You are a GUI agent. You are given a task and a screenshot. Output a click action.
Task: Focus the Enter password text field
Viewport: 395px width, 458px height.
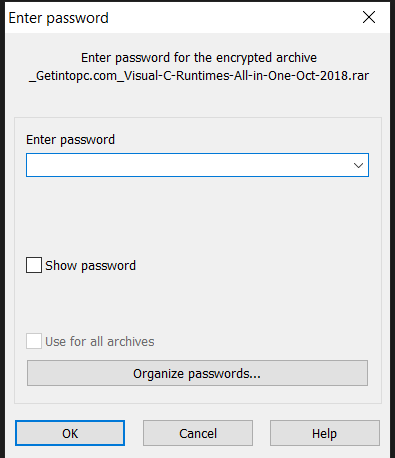190,165
